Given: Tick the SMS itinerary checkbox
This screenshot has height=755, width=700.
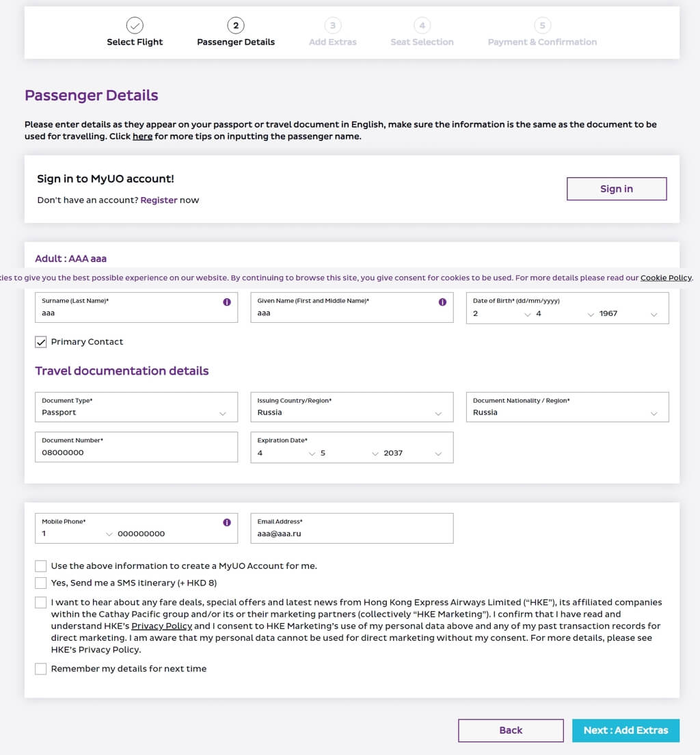Looking at the screenshot, I should pyautogui.click(x=41, y=583).
